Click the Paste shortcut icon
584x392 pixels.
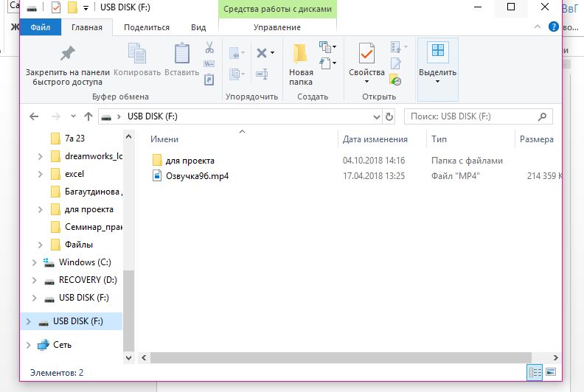point(209,80)
